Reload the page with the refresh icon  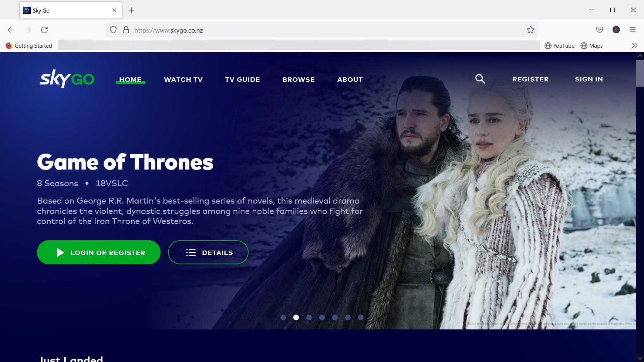click(x=44, y=30)
